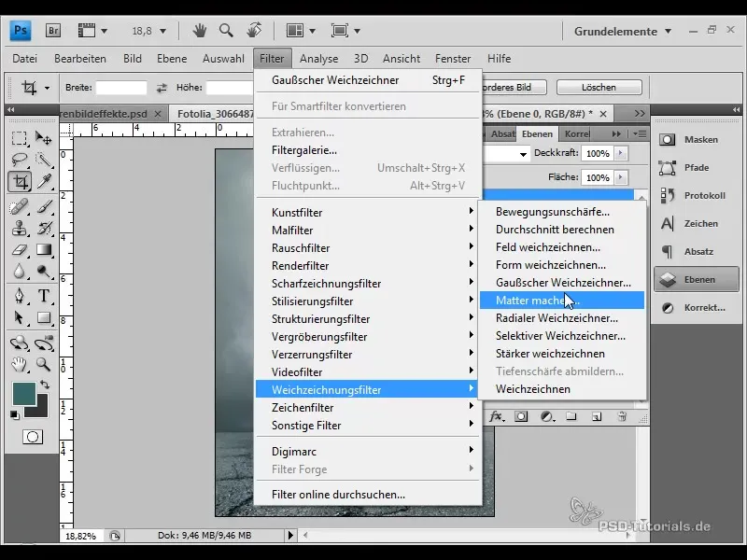Open the Zeichen panel
This screenshot has height=560, width=747.
696,223
